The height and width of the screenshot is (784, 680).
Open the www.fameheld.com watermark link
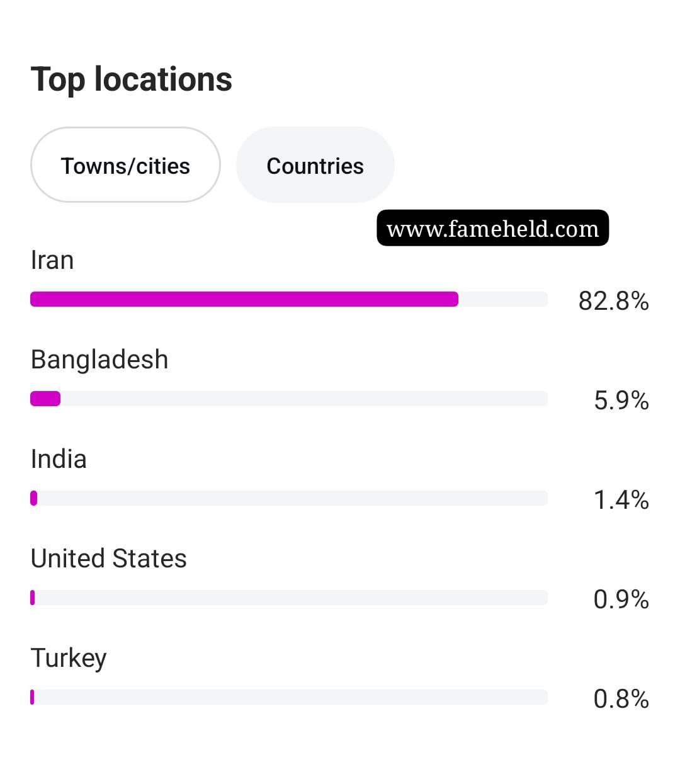[x=493, y=228]
